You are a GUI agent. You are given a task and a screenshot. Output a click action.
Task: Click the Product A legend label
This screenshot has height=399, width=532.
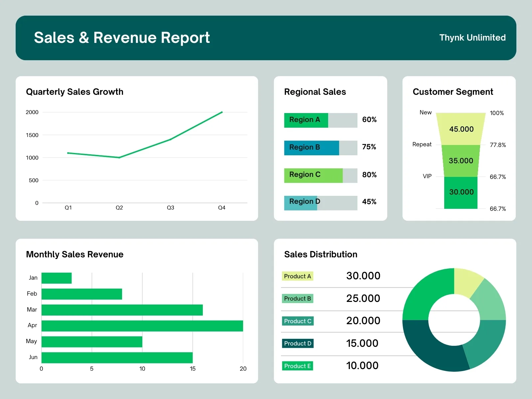[x=297, y=276]
